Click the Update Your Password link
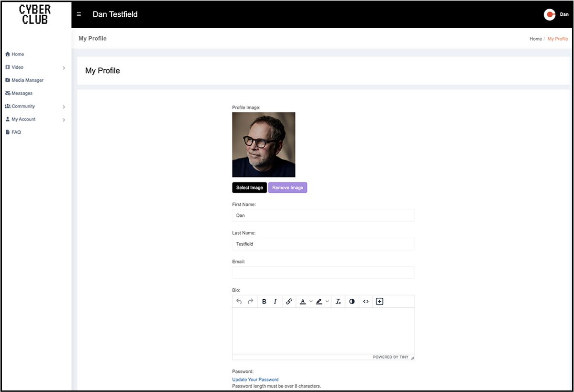 tap(255, 380)
